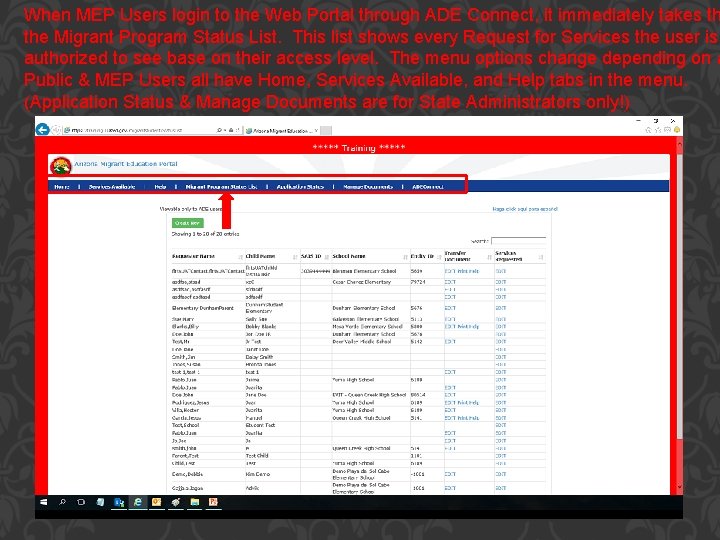Sort by SAIS ID column arrows
The width and height of the screenshot is (720, 540).
pos(326,257)
